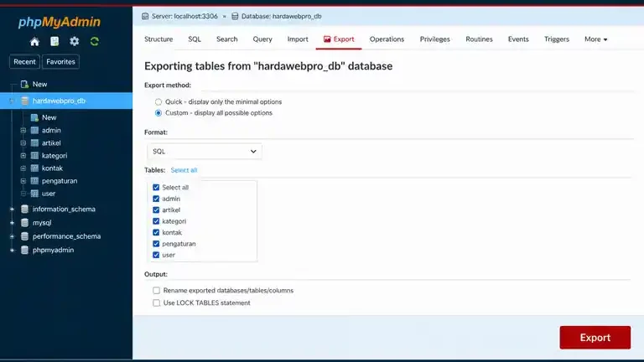Image resolution: width=644 pixels, height=362 pixels.
Task: Click the phpMyAdmin logo
Action: [x=60, y=22]
